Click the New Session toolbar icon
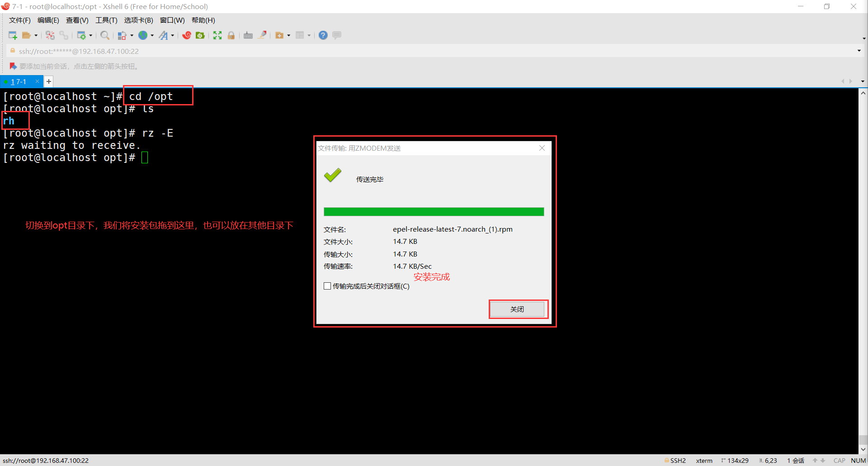This screenshot has height=466, width=868. [13, 35]
